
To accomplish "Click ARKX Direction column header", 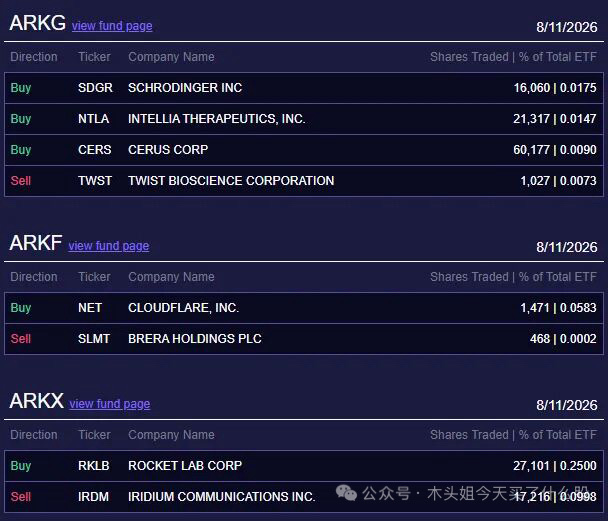I will [x=34, y=435].
